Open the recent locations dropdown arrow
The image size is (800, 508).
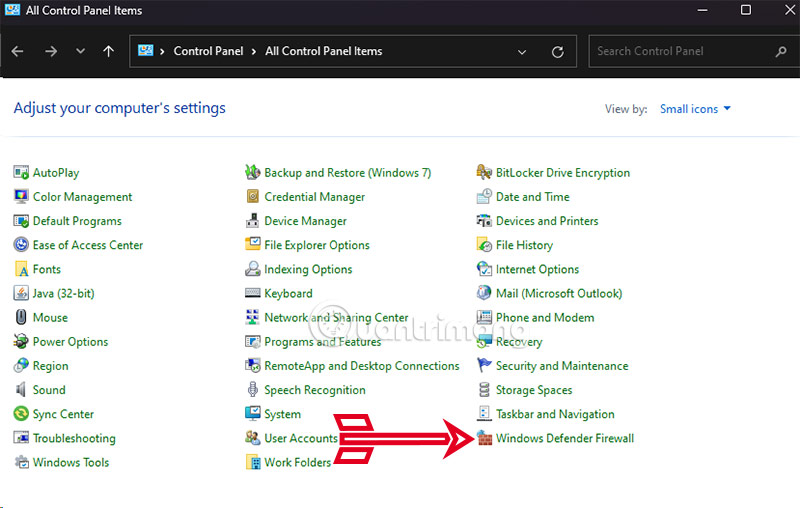pos(80,51)
